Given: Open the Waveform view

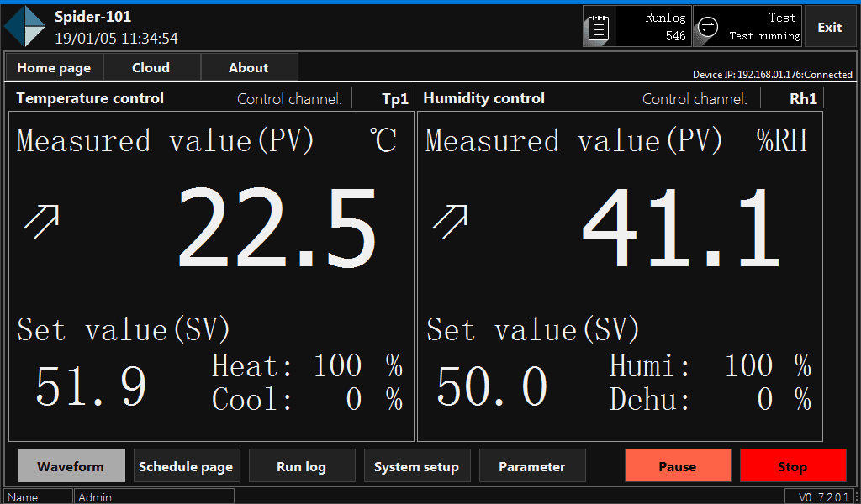Looking at the screenshot, I should pos(71,466).
